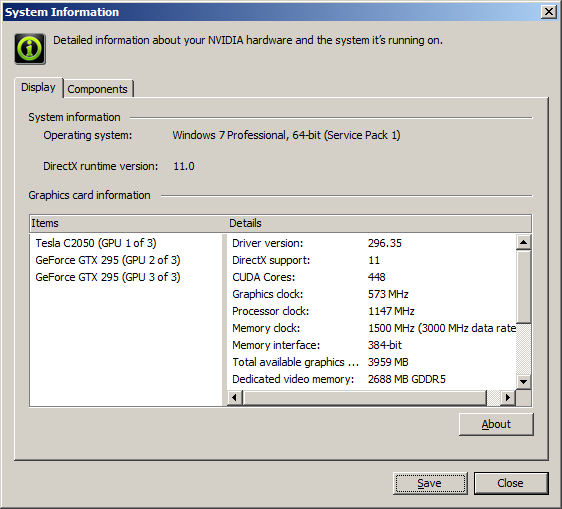Screen dimensions: 562x509
Task: Click the vertical scrollbar thumb in details
Action: (523, 286)
